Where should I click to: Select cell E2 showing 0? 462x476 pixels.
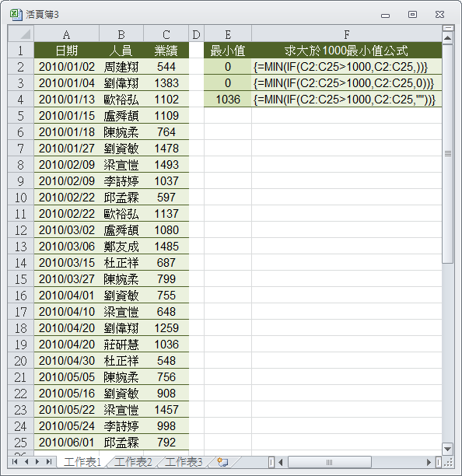pos(228,66)
